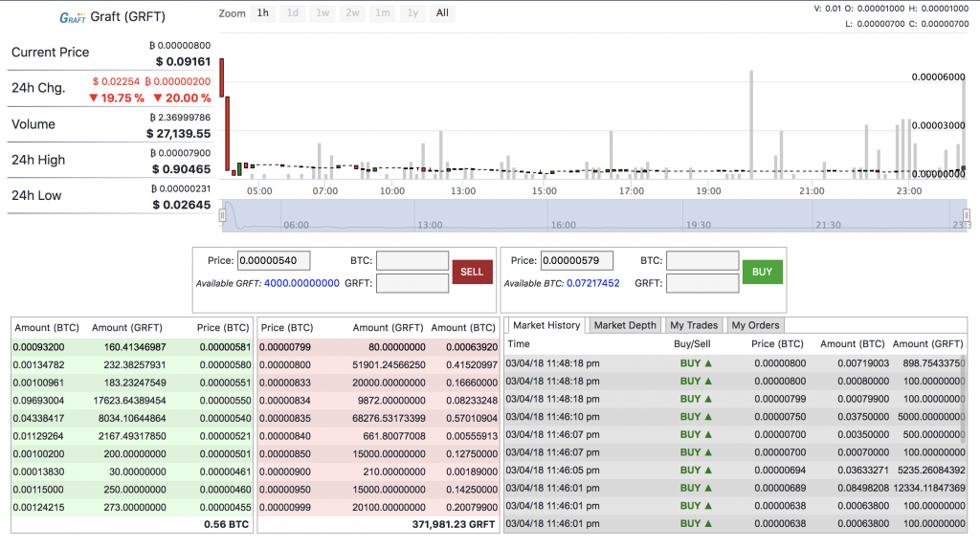The image size is (980, 548).
Task: Select sell order at price 0.00000950
Action: (378, 490)
